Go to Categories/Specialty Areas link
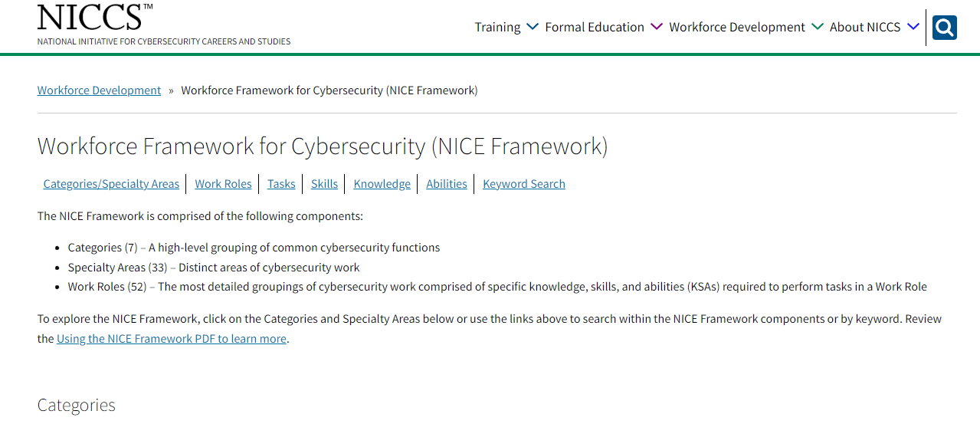The height and width of the screenshot is (424, 980). point(111,184)
